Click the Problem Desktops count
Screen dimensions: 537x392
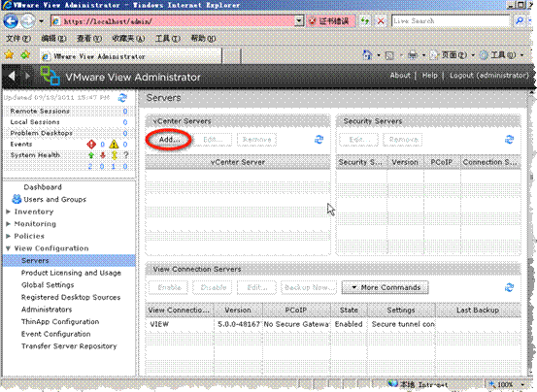125,133
